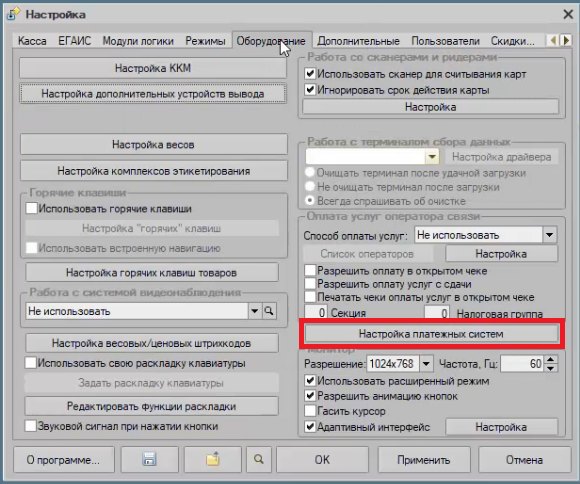Switch to the Пользователи tab
580x484 pixels.
[445, 41]
